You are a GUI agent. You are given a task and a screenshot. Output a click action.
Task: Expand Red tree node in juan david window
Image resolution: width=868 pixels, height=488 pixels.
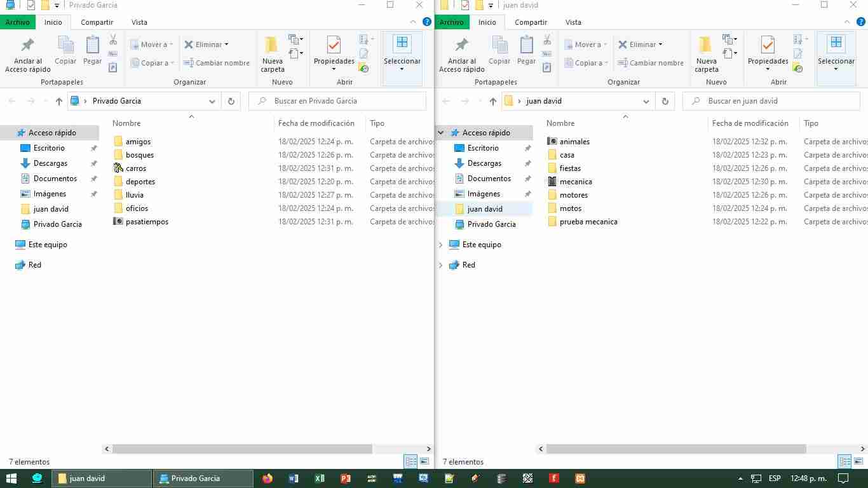(440, 265)
